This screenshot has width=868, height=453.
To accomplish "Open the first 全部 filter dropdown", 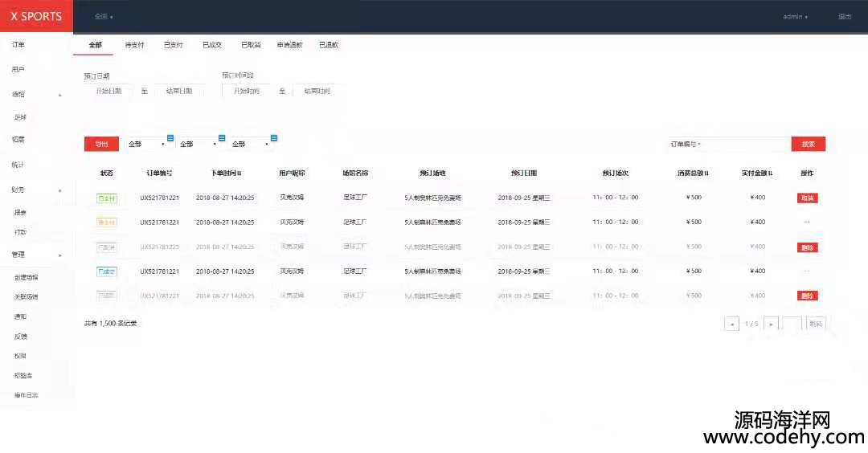I will click(147, 144).
